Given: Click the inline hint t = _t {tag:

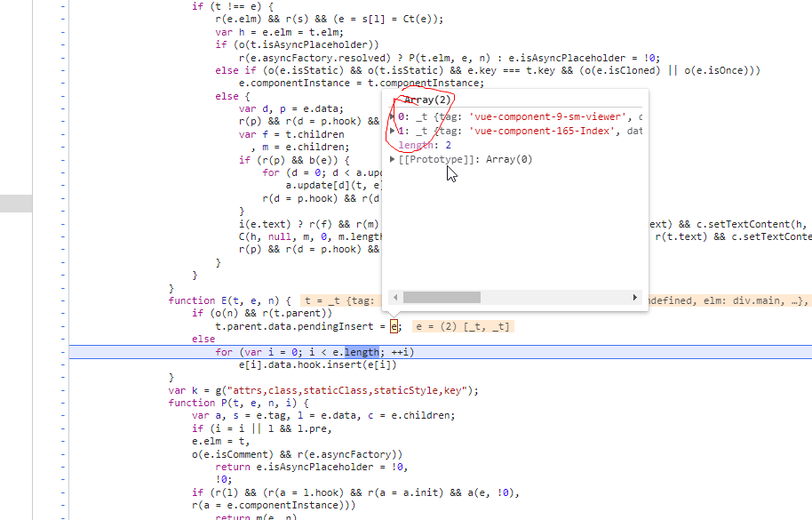Looking at the screenshot, I should point(340,301).
